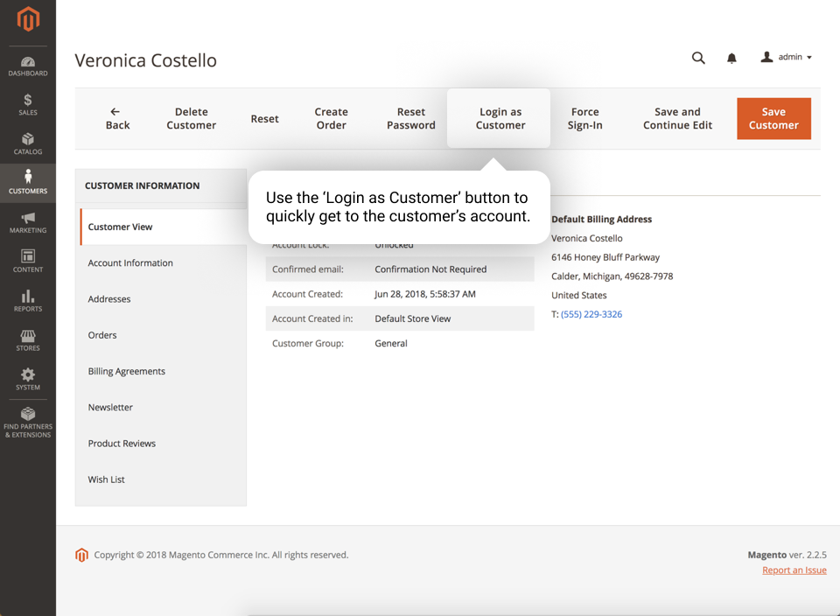
Task: View the customer's Wish List tab
Action: click(x=106, y=479)
